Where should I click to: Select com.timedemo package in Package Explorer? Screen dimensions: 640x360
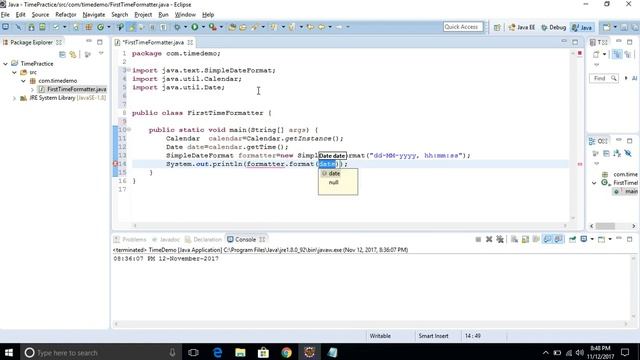click(x=58, y=81)
